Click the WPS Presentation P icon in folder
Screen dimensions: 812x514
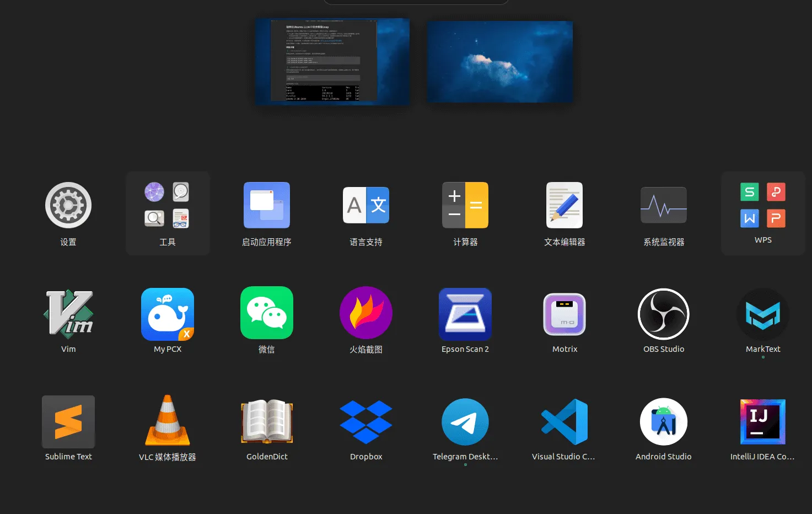776,218
